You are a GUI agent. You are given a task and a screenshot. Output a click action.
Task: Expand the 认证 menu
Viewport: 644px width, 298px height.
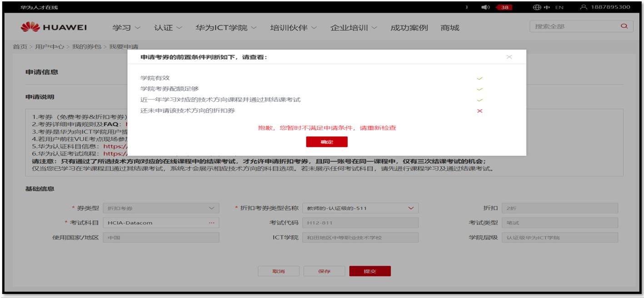coord(168,28)
